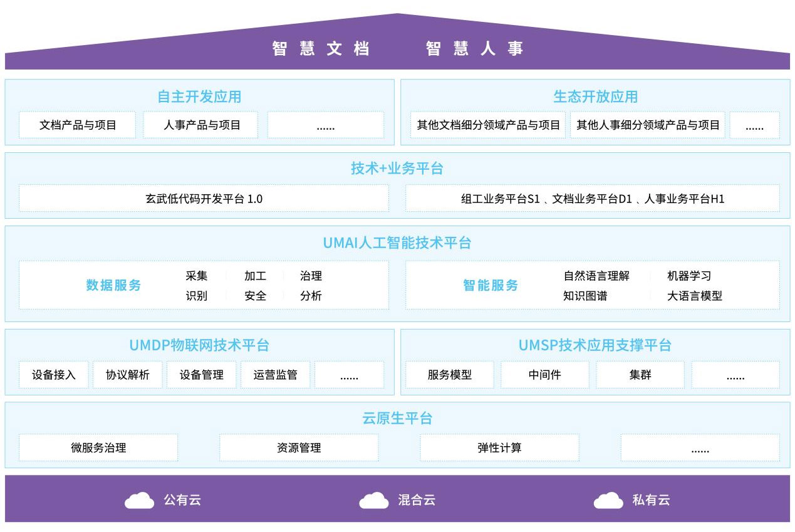Click the 大语言模型 label
Screen dimensions: 795x532
[694, 296]
